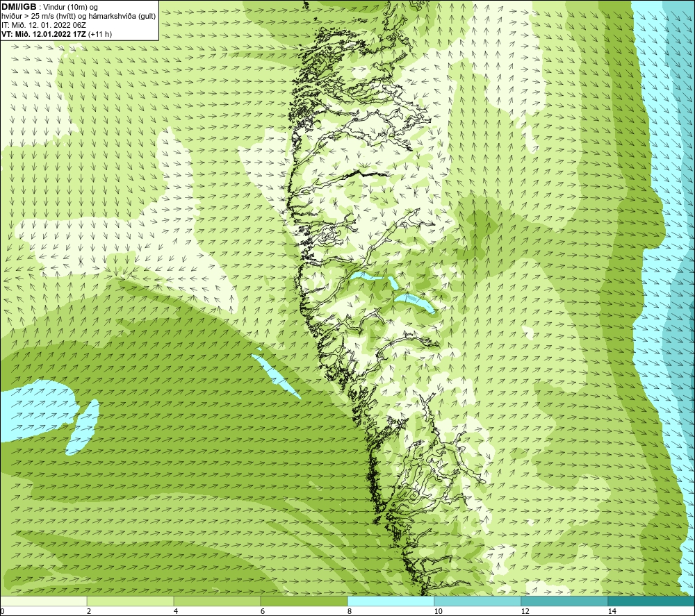The height and width of the screenshot is (616, 695).
Task: Click the 'hviður > 25 m/s' legend line
Action: pos(79,16)
